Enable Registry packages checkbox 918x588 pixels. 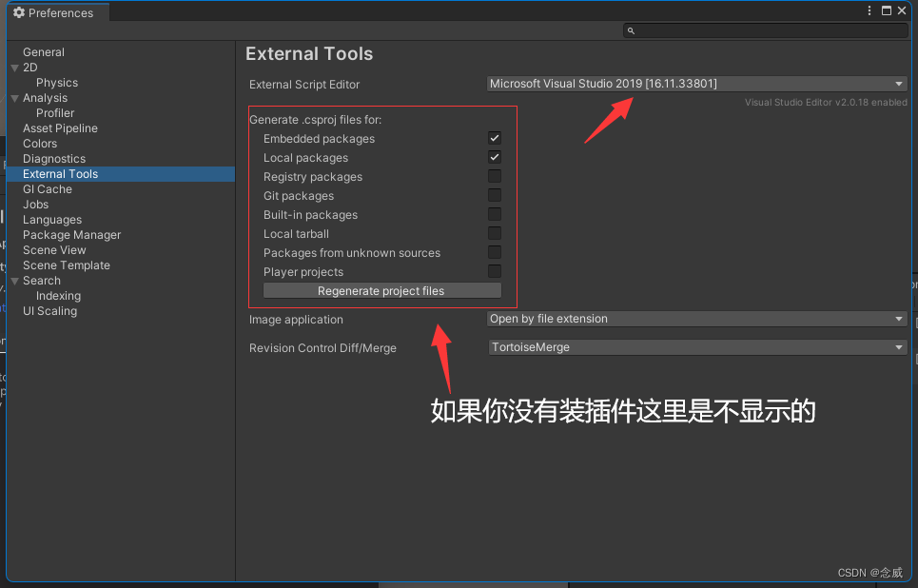pyautogui.click(x=495, y=176)
